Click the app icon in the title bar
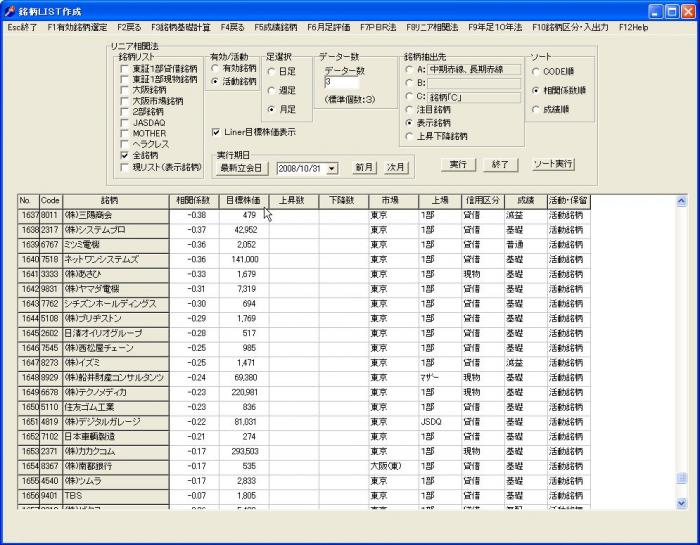 (10, 11)
